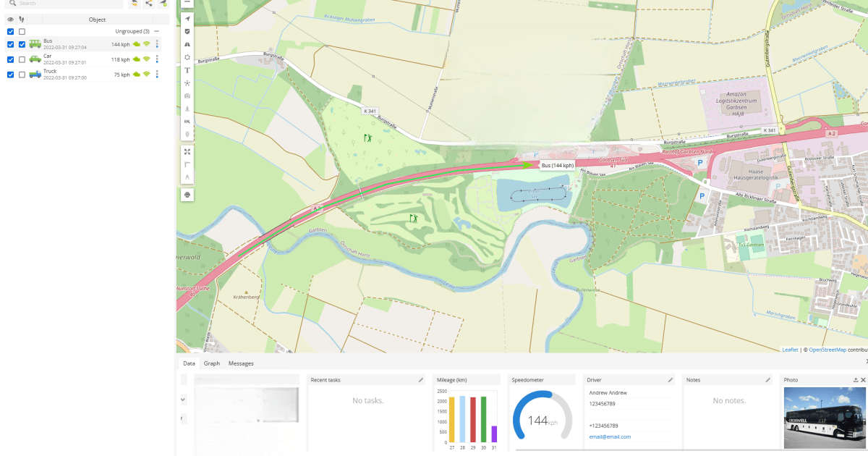Click the green mileage bar for day 30
The height and width of the screenshot is (456, 868).
point(483,419)
